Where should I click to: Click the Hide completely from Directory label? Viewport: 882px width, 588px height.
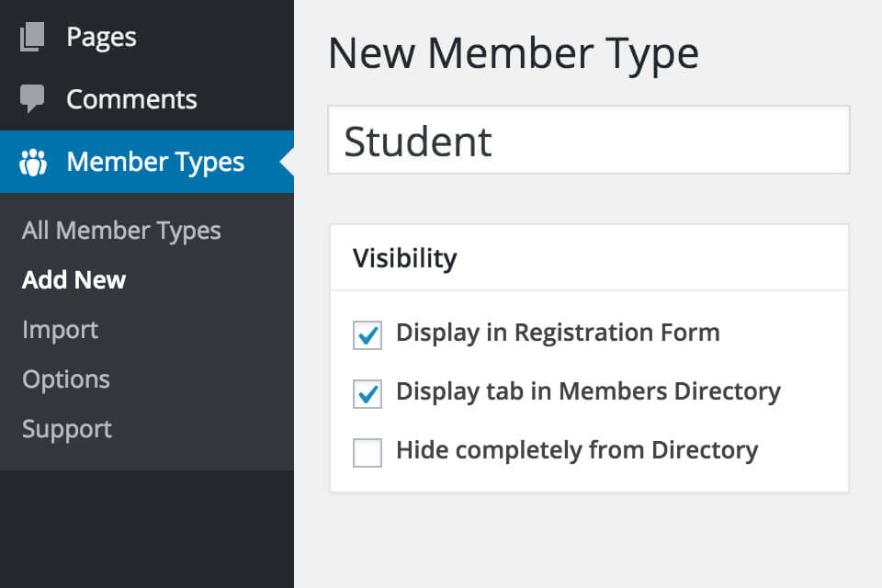(577, 451)
